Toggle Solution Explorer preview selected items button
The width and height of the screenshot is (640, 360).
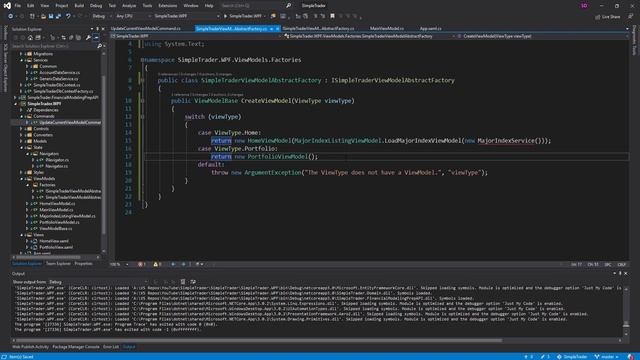pos(96,38)
